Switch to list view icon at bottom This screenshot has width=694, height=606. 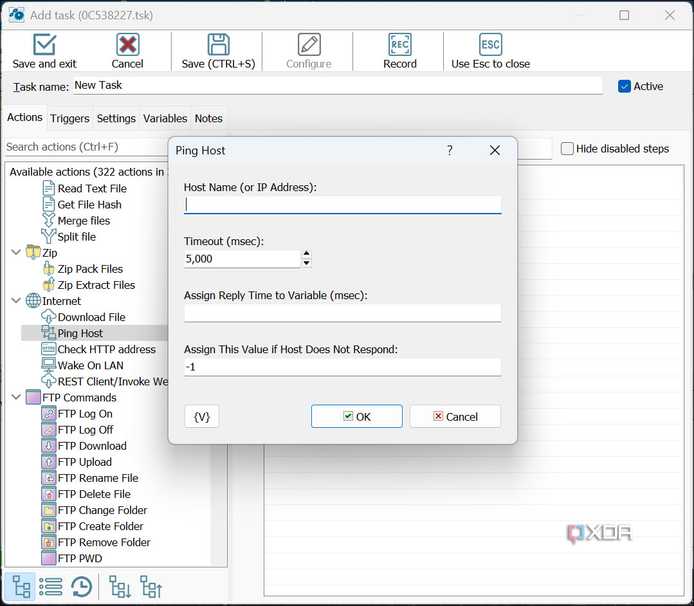51,587
